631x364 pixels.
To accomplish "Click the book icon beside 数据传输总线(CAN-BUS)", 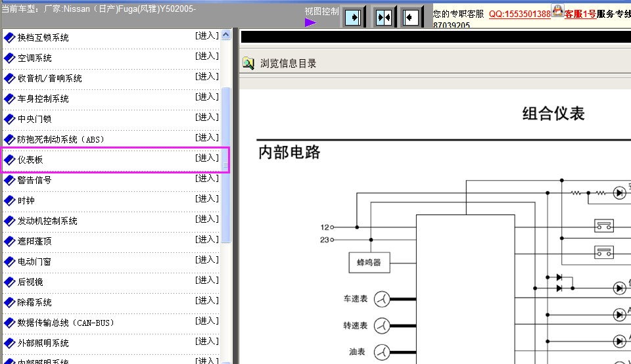I will (9, 323).
